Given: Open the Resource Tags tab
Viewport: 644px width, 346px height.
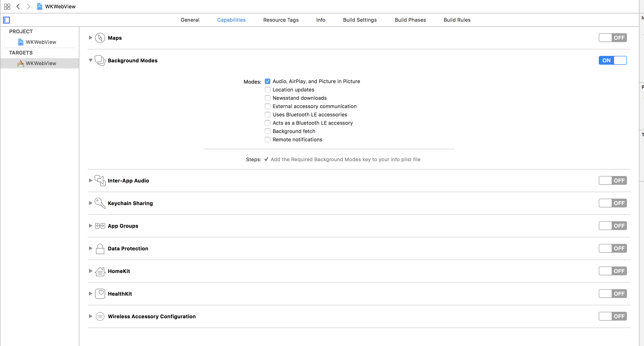Looking at the screenshot, I should pos(281,20).
